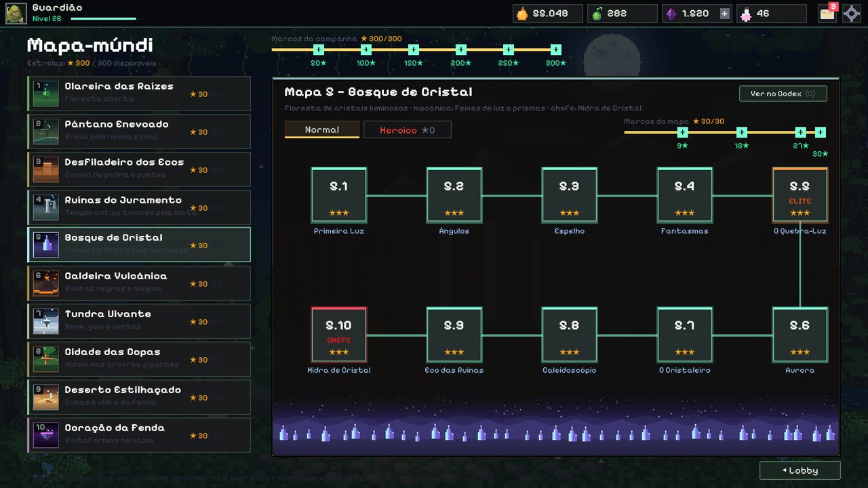Claim the 9★ map milestone reward
This screenshot has width=868, height=488.
pyautogui.click(x=683, y=132)
